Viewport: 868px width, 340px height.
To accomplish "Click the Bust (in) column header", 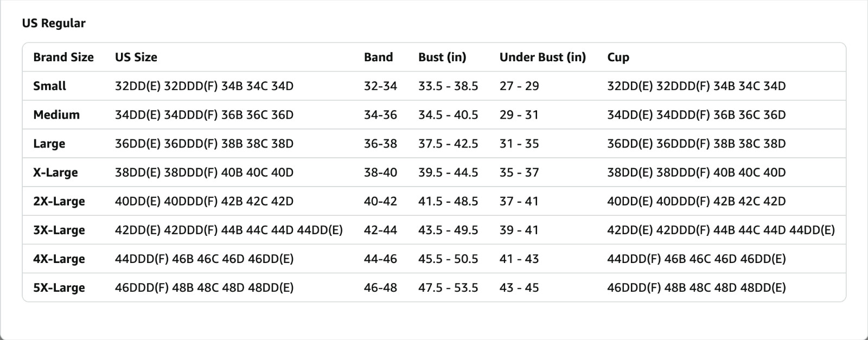I will point(442,57).
